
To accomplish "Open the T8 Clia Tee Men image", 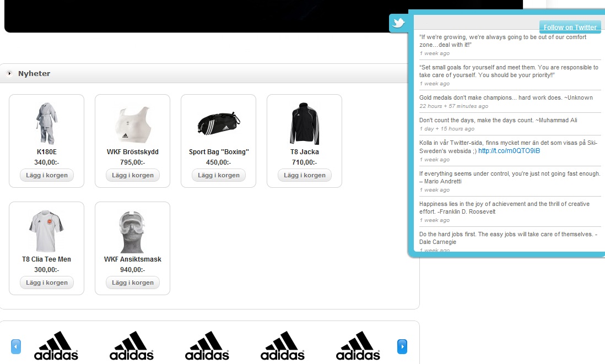I will pos(46,231).
